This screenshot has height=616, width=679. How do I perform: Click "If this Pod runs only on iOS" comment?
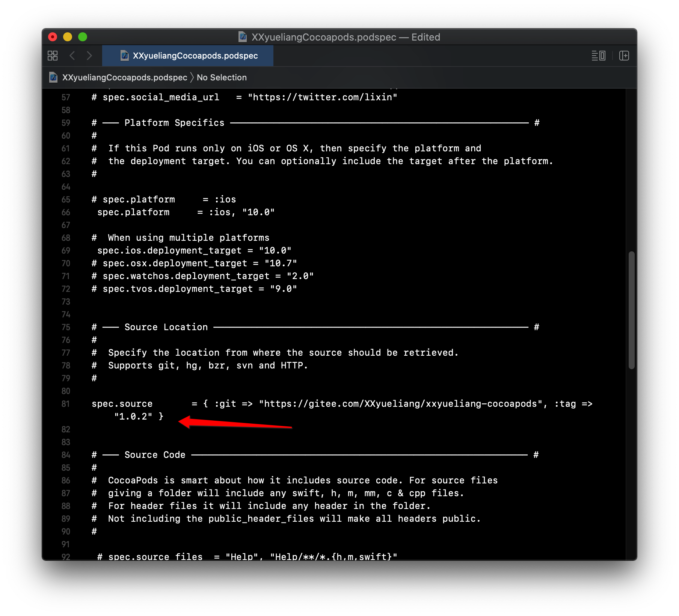(286, 148)
